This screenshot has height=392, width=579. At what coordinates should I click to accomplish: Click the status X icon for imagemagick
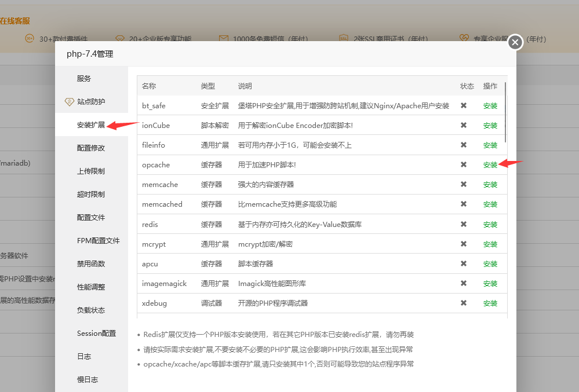464,283
